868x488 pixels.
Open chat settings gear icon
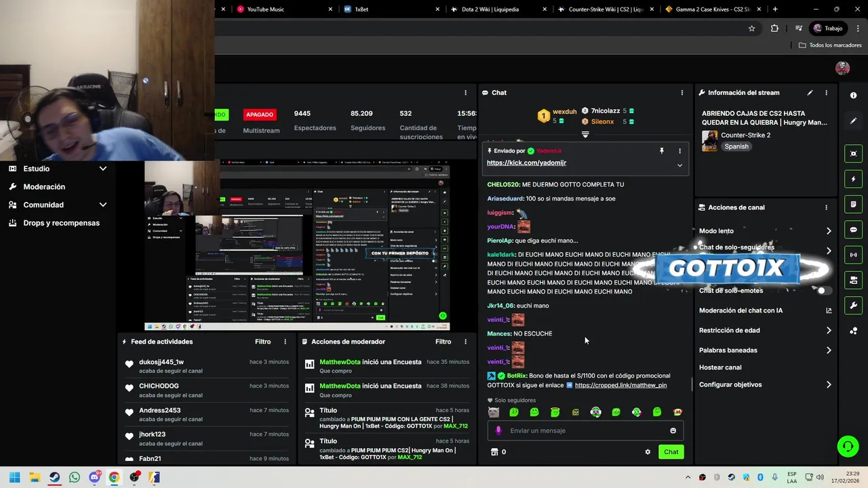click(648, 452)
